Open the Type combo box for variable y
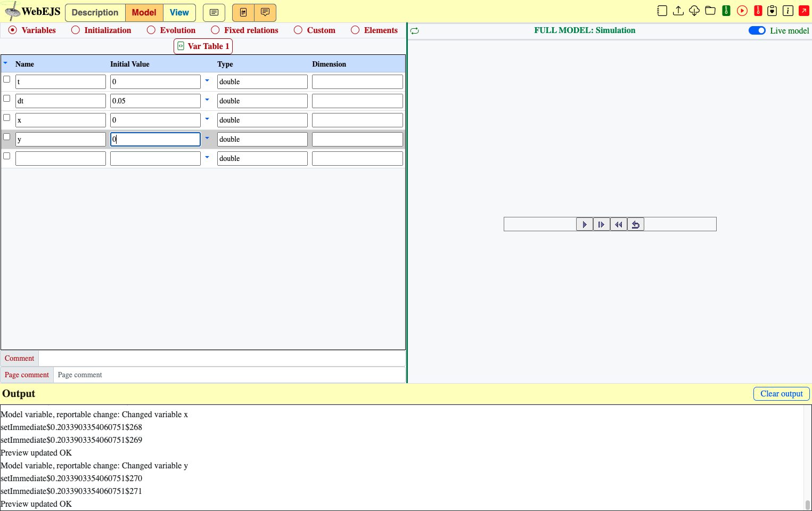Viewport: 812px width, 511px height. [263, 139]
